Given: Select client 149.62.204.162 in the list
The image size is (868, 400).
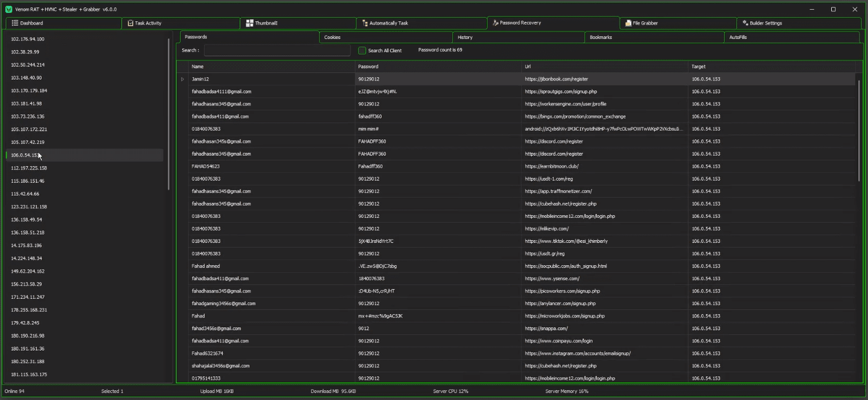Looking at the screenshot, I should 85,271.
